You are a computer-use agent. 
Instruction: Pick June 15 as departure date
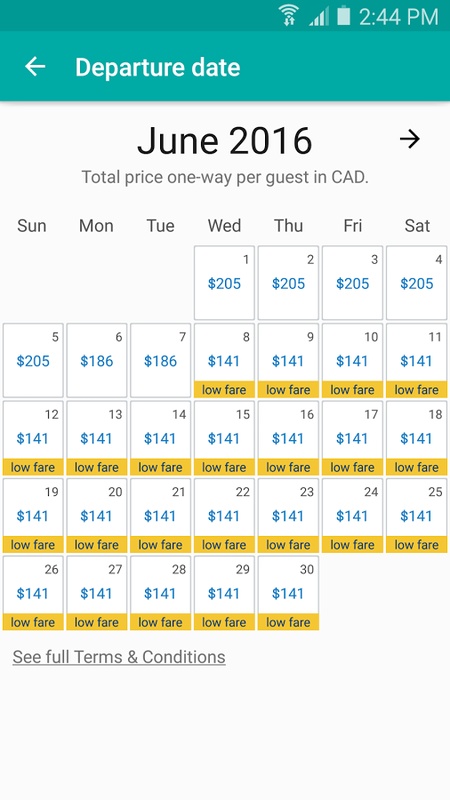pyautogui.click(x=224, y=438)
